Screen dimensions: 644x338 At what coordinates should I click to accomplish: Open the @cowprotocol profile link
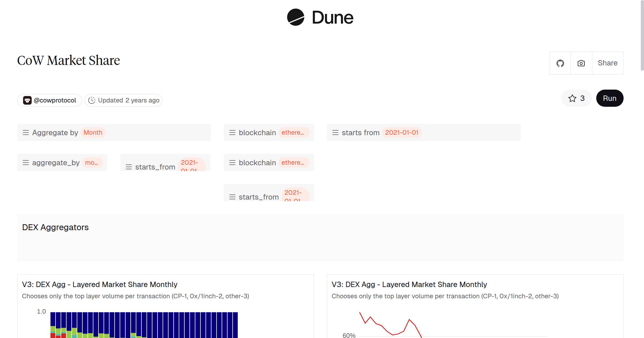click(55, 100)
